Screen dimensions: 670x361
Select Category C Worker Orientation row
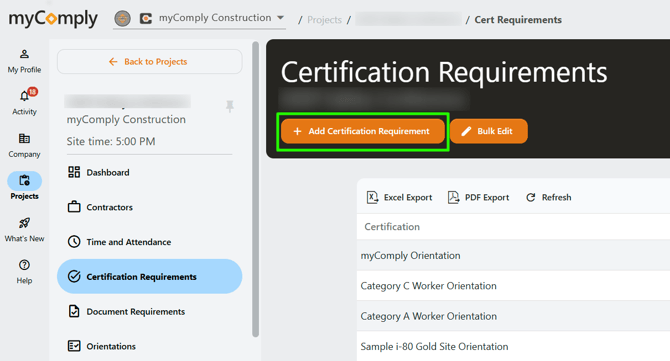[x=513, y=286]
